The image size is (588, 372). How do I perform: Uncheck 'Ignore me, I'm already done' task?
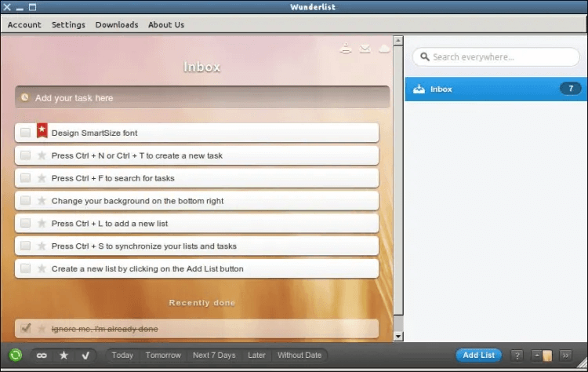click(26, 329)
